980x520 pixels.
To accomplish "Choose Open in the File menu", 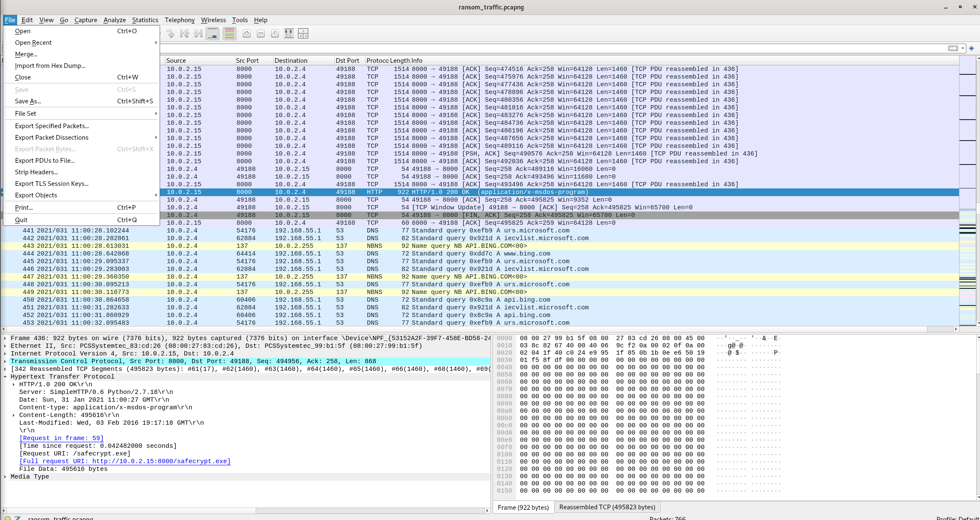I will pos(81,31).
